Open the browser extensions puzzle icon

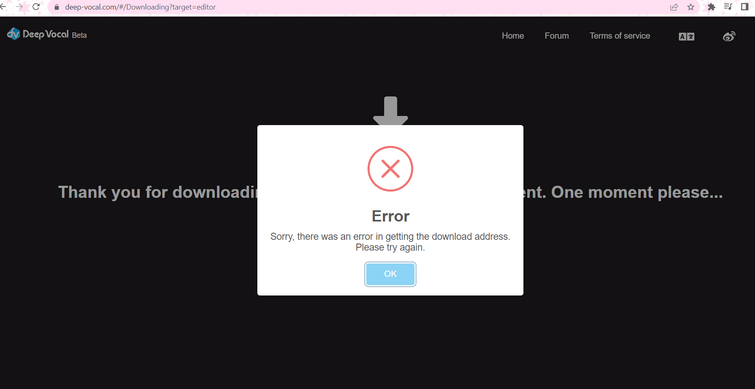(711, 7)
